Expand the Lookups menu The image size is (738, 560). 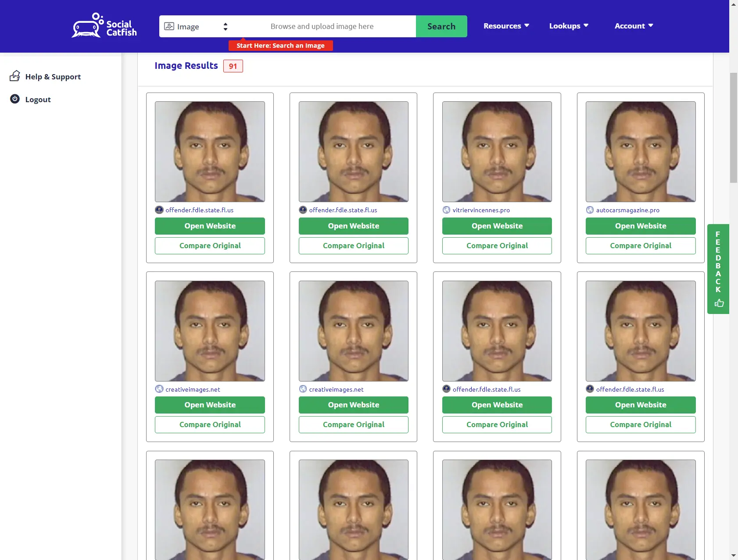point(568,26)
